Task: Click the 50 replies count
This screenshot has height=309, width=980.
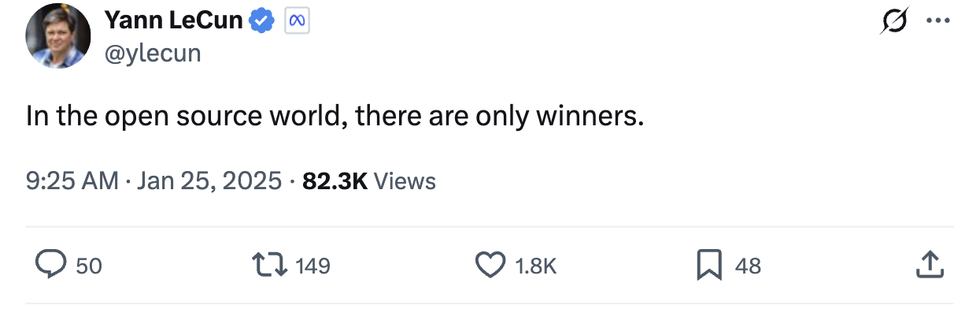Action: click(x=89, y=266)
